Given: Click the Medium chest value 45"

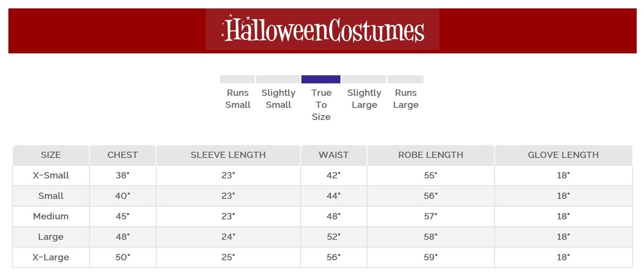Looking at the screenshot, I should point(123,216).
